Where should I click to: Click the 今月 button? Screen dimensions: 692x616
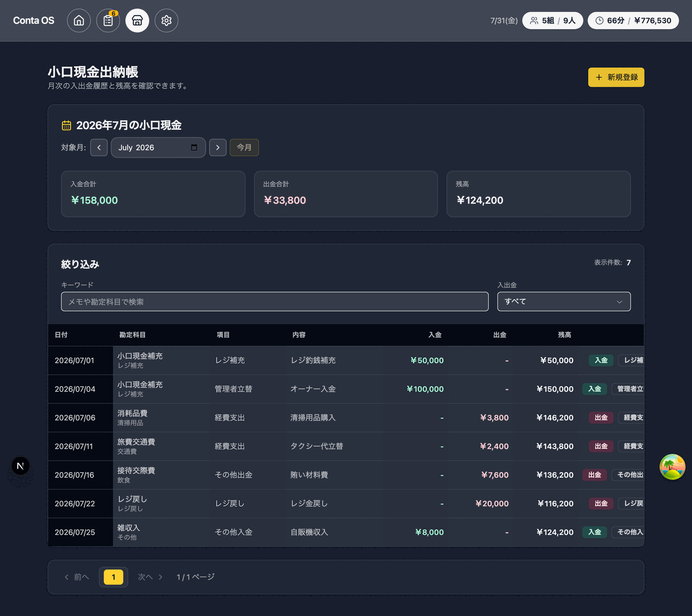pyautogui.click(x=244, y=148)
